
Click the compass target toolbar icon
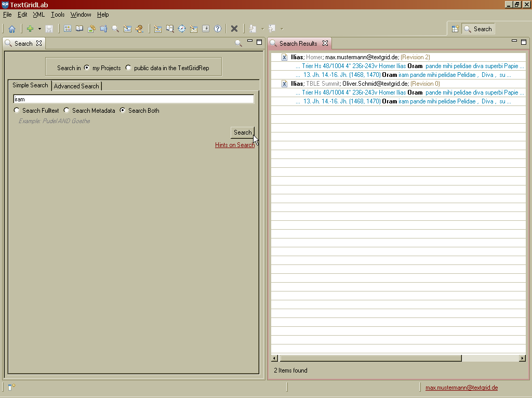[182, 29]
